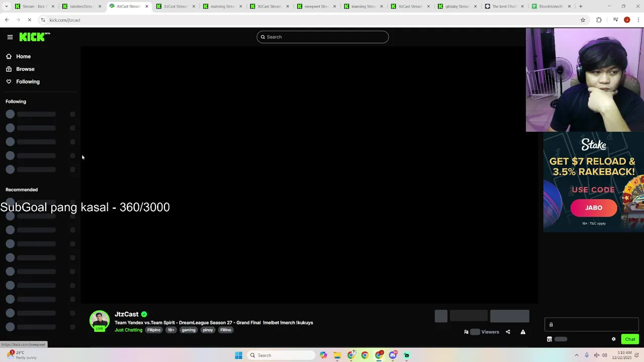Open Copilot from the taskbar

pos(324,355)
